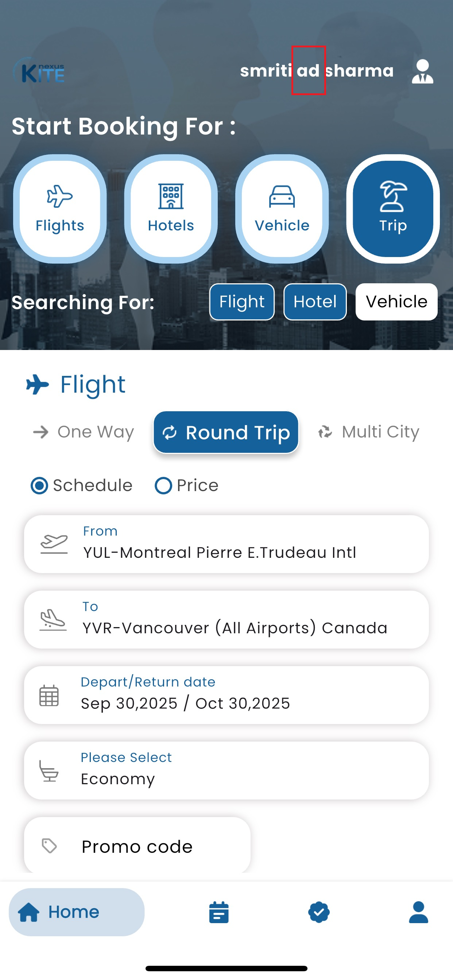Screen dimensions: 453x980
Task: Toggle the Flight search chip
Action: coord(242,302)
